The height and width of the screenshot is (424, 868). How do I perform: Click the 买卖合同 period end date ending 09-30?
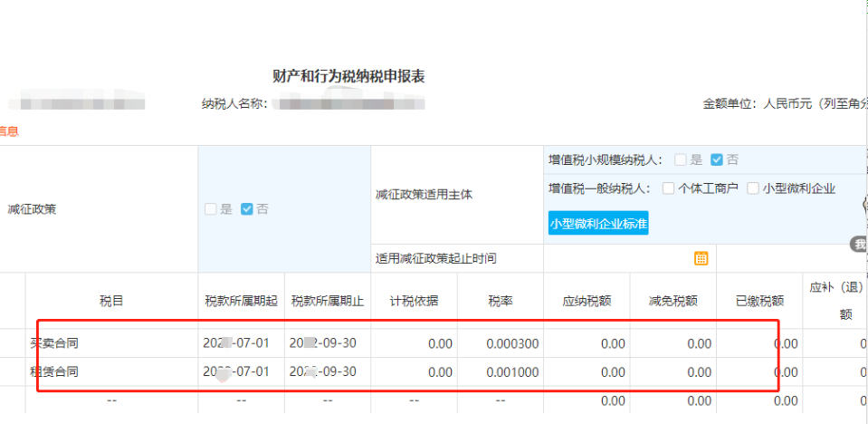(323, 343)
